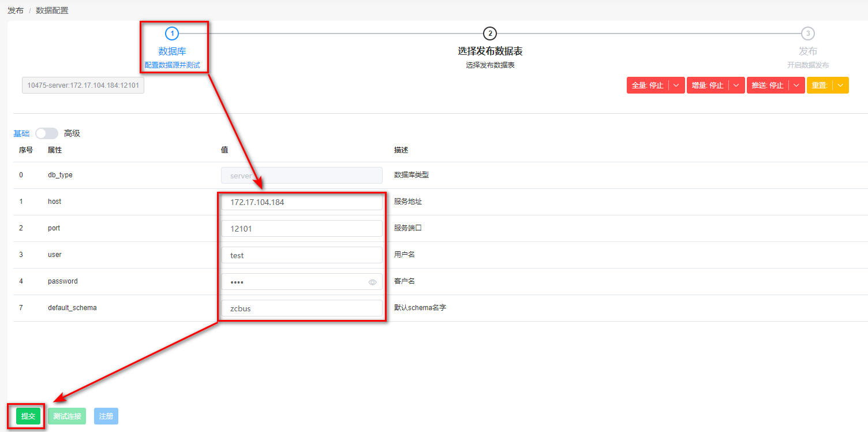Toggle the basic/advanced switch
Image resolution: width=868 pixels, height=432 pixels.
(47, 133)
